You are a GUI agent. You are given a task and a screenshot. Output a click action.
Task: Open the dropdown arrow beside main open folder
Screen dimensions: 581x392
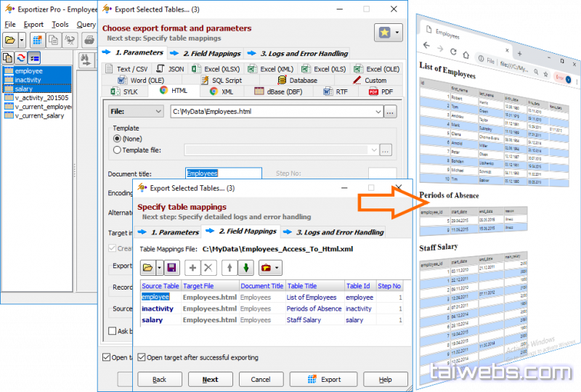click(x=22, y=40)
